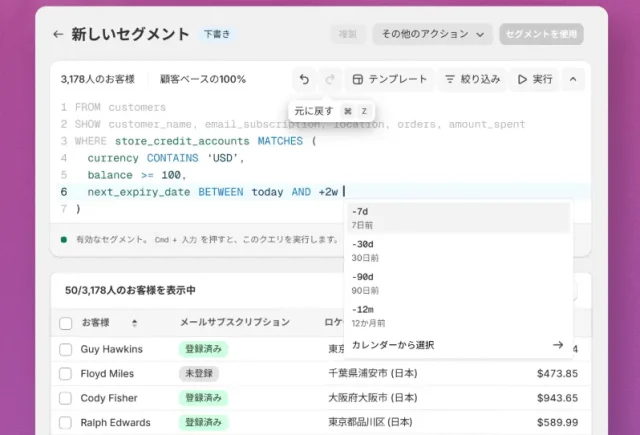Collapse the query editor with chevron up
Screen dimensions: 640x435
(573, 79)
